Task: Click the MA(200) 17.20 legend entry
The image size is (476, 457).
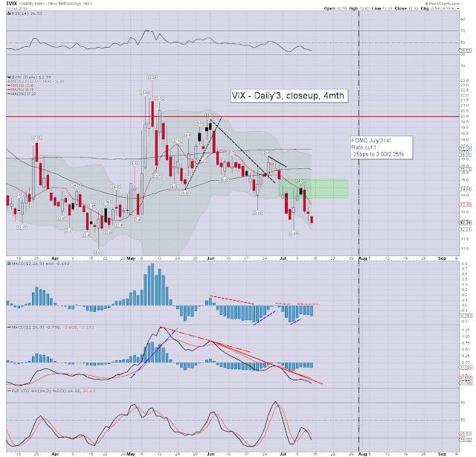Action: (22, 94)
